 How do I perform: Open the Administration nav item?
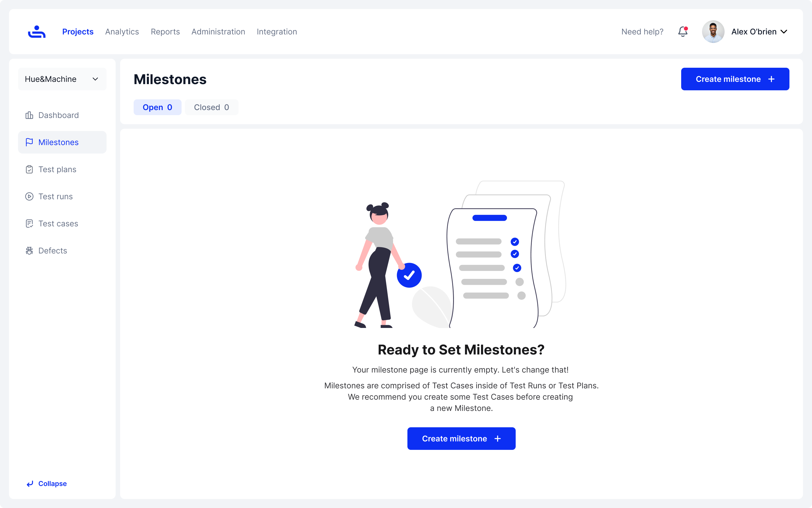[x=219, y=32]
